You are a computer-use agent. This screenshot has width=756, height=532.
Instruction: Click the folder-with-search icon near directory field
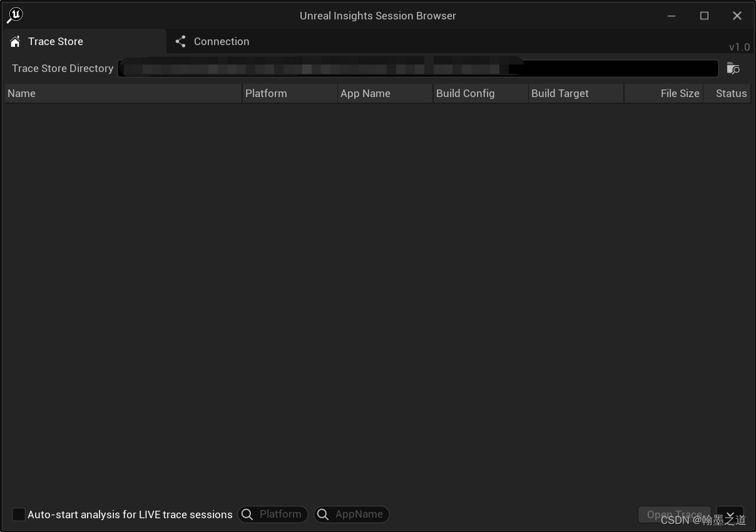[x=733, y=68]
